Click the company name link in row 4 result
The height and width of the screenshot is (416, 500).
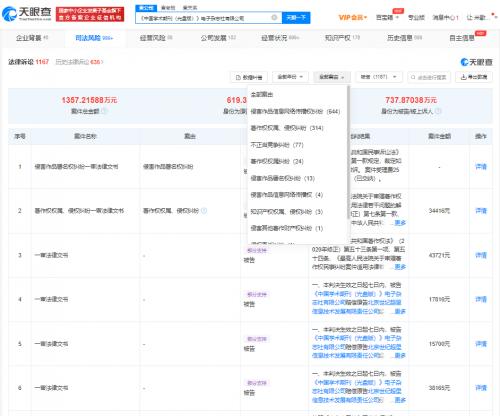(357, 298)
